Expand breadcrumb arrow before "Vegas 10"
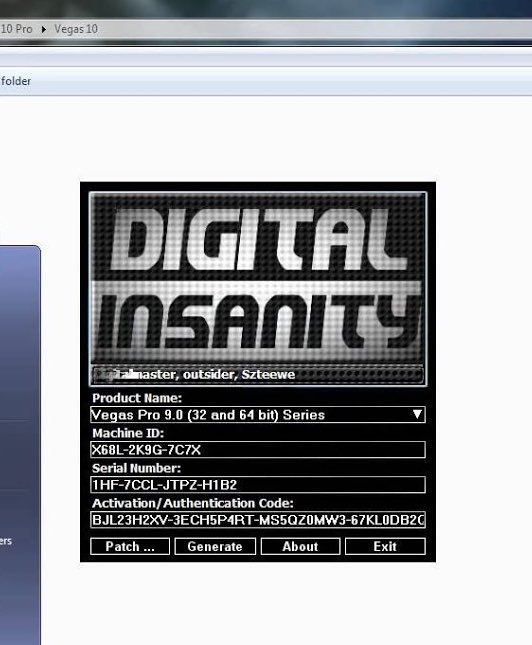 [44, 29]
